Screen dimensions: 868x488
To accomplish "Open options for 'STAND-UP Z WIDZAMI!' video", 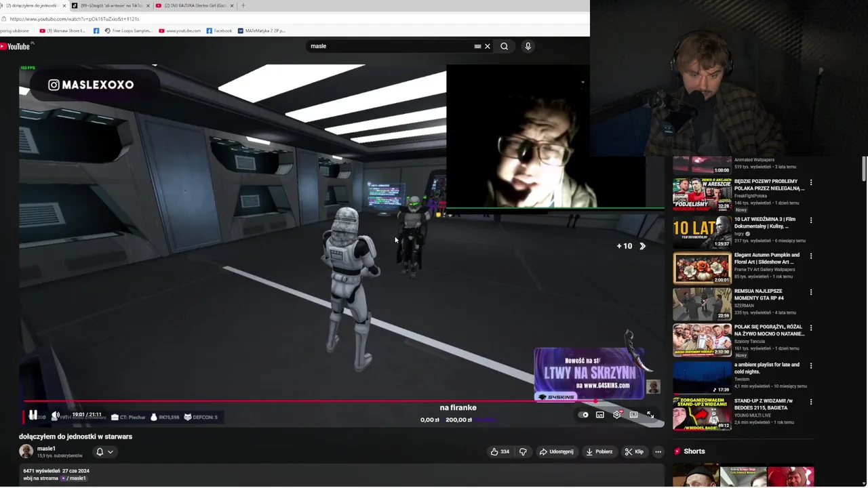I will (x=810, y=402).
